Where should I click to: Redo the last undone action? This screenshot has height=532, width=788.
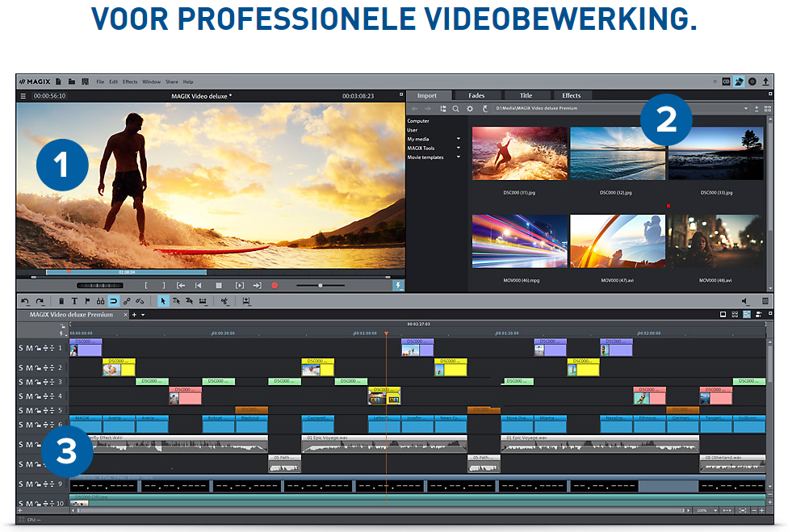point(40,301)
